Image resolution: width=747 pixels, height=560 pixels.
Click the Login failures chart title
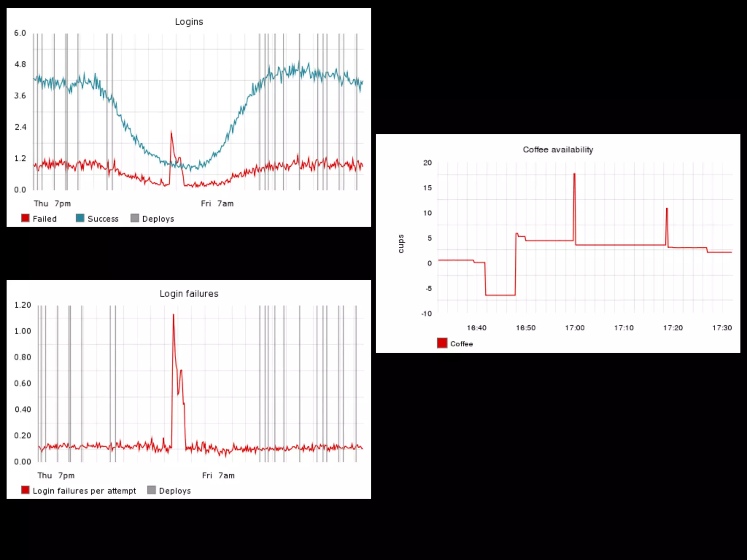tap(189, 294)
